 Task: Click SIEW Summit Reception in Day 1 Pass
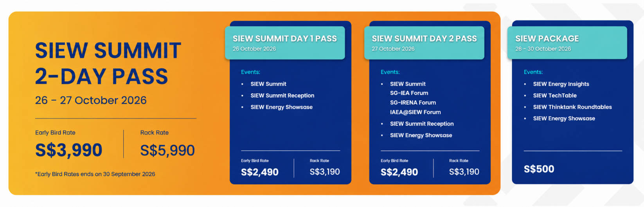[x=282, y=95]
